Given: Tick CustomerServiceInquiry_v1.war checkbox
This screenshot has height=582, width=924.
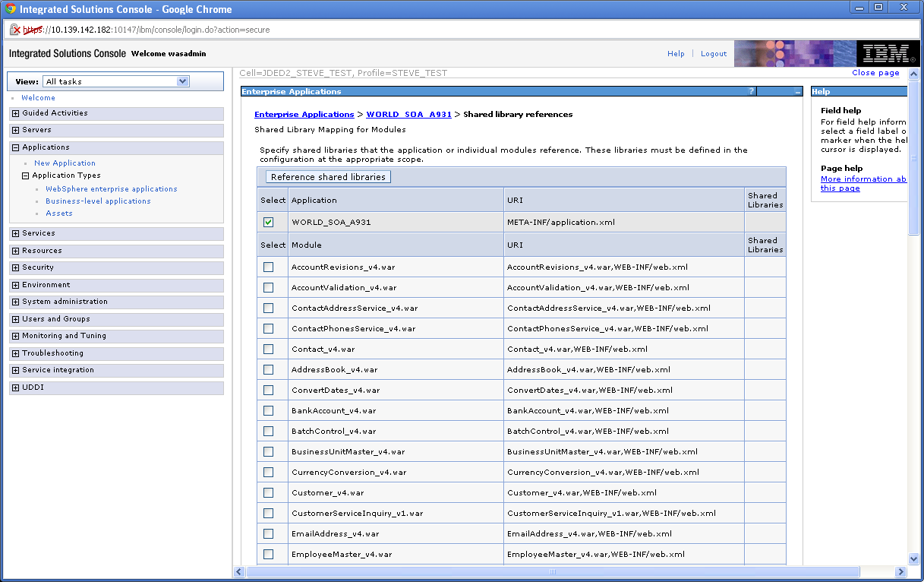Looking at the screenshot, I should (268, 514).
